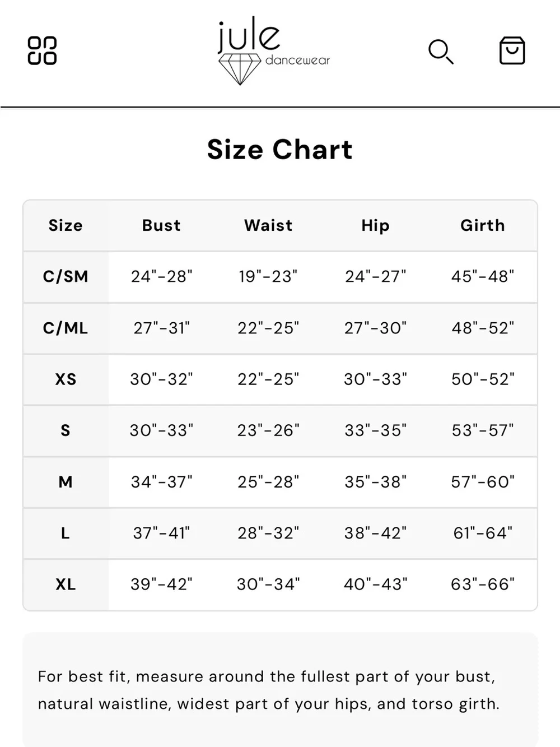The width and height of the screenshot is (560, 747).
Task: Open the shopping bag cart icon
Action: [x=512, y=51]
